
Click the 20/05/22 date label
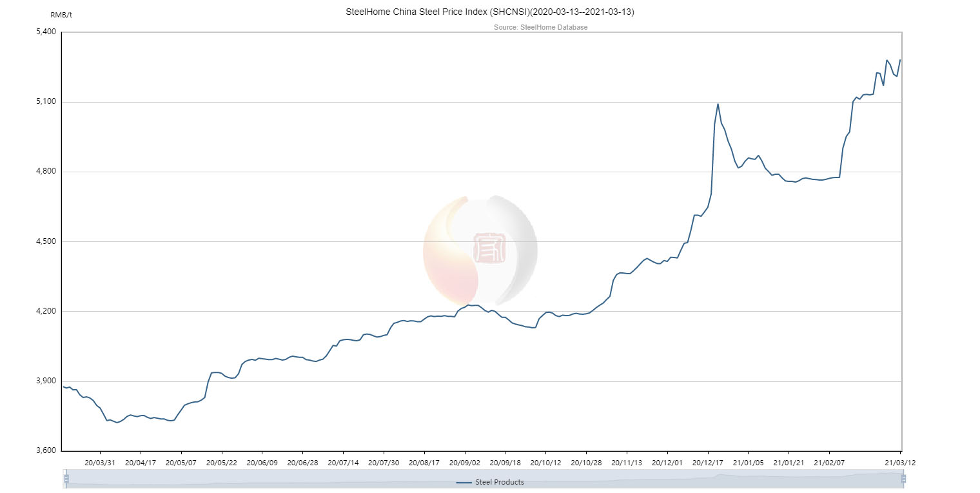point(222,463)
